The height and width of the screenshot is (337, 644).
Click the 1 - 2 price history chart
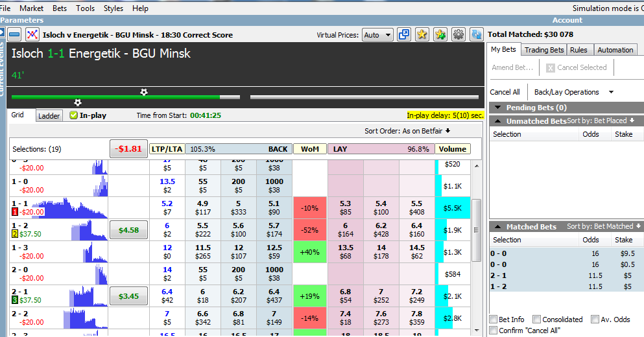(89, 230)
